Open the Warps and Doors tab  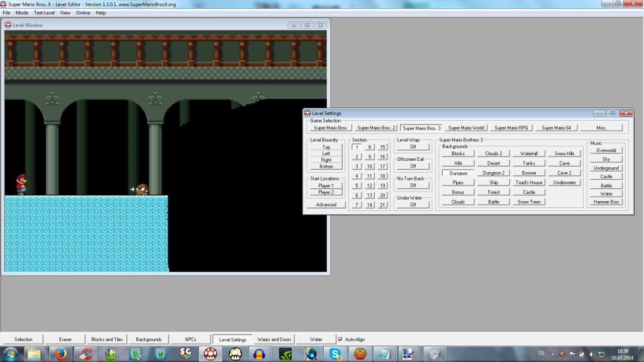[x=274, y=339]
